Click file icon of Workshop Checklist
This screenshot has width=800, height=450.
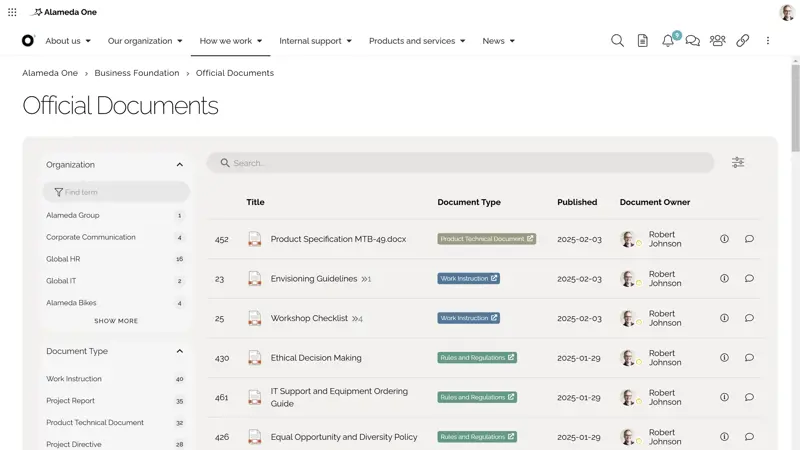click(x=255, y=318)
